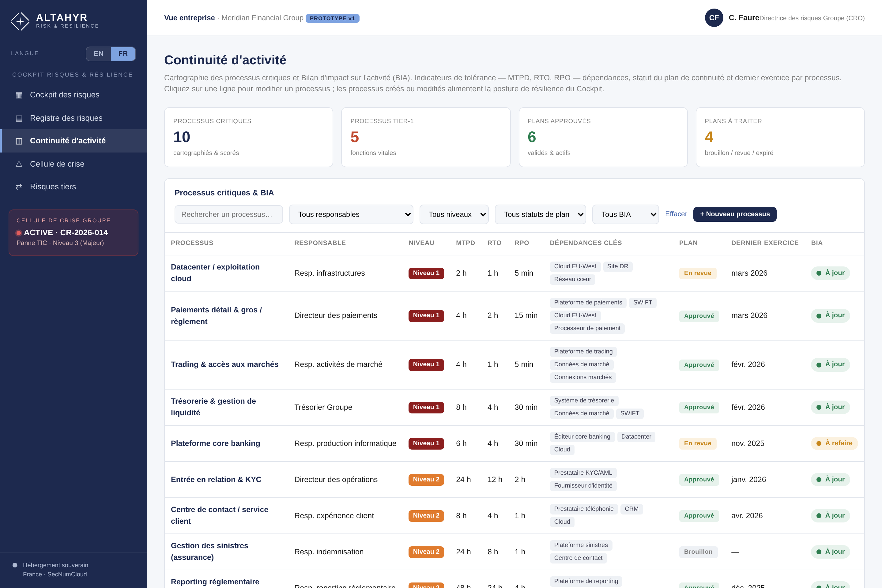The height and width of the screenshot is (588, 882).
Task: Click En revue badge for Plateforme core banking
Action: [x=698, y=443]
